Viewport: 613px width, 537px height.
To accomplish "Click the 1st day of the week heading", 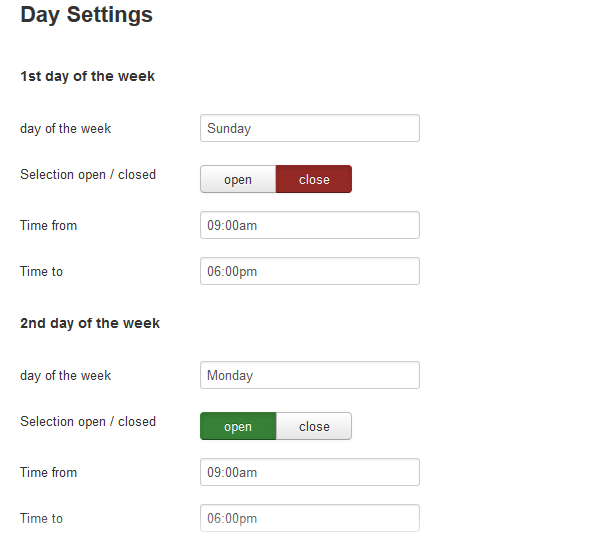I will tap(88, 76).
